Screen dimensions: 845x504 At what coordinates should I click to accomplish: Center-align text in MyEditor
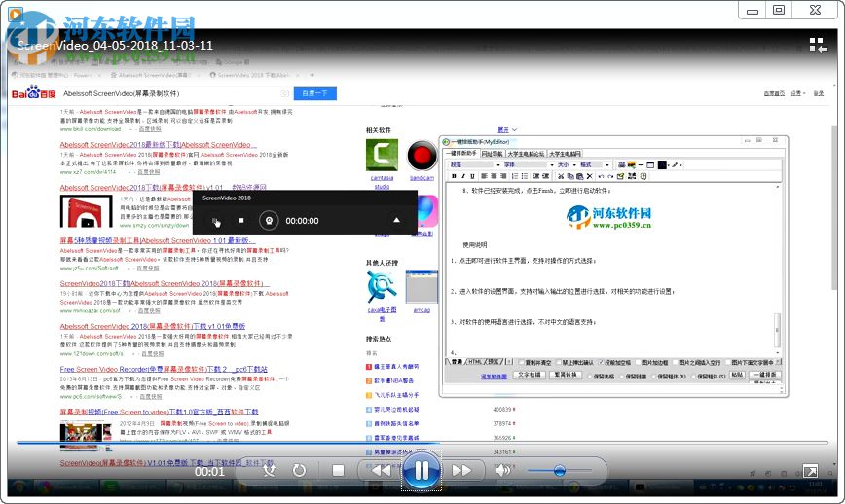(x=494, y=176)
